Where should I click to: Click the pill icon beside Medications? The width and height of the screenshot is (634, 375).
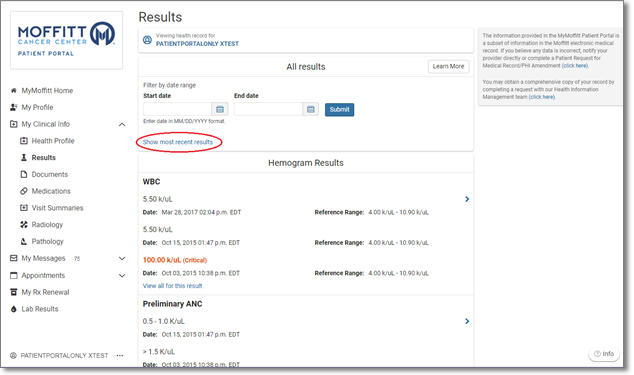(x=24, y=191)
